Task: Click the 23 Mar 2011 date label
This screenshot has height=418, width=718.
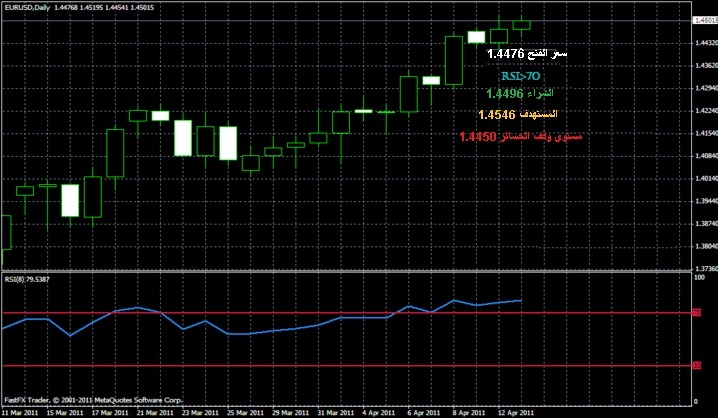Action: tap(198, 411)
